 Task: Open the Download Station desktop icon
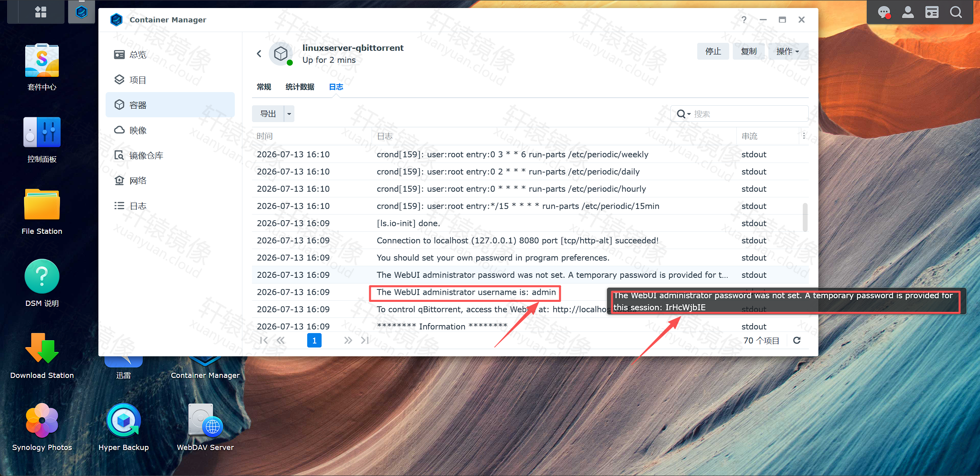click(42, 356)
